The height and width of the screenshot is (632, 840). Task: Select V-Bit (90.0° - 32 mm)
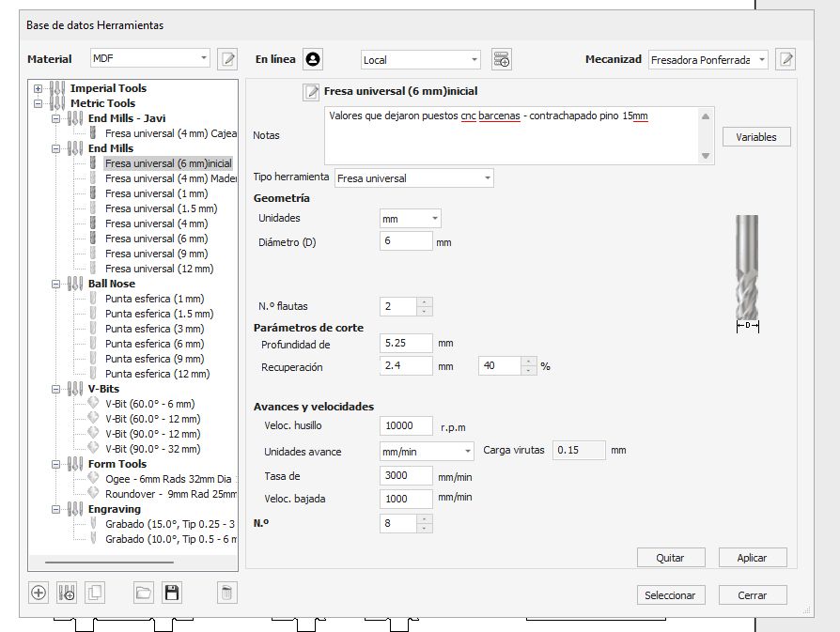pyautogui.click(x=152, y=449)
